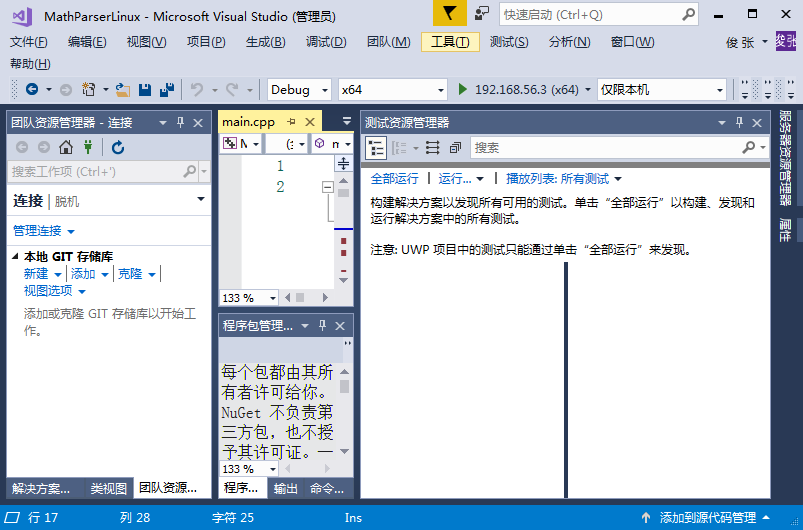Switch to the 解决方案 tab
Screen dimensions: 803x530
pyautogui.click(x=41, y=489)
